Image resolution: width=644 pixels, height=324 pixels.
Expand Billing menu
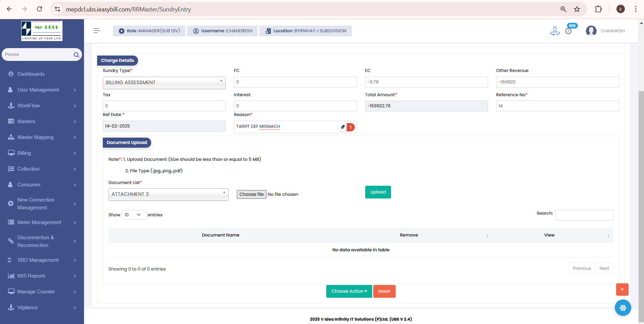pyautogui.click(x=42, y=153)
